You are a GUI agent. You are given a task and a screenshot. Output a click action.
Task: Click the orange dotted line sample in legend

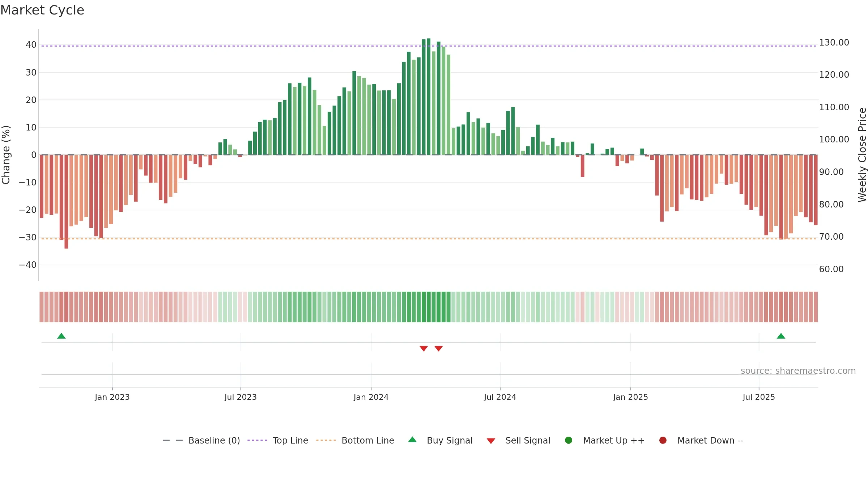click(x=326, y=440)
